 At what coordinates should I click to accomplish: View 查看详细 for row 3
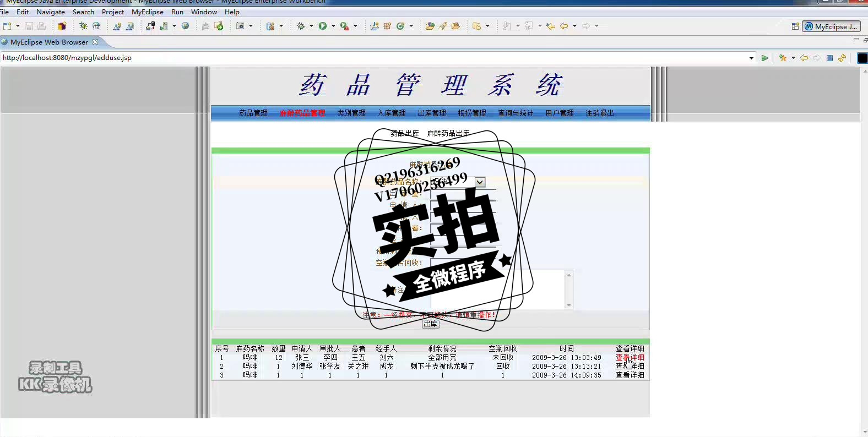(x=630, y=375)
